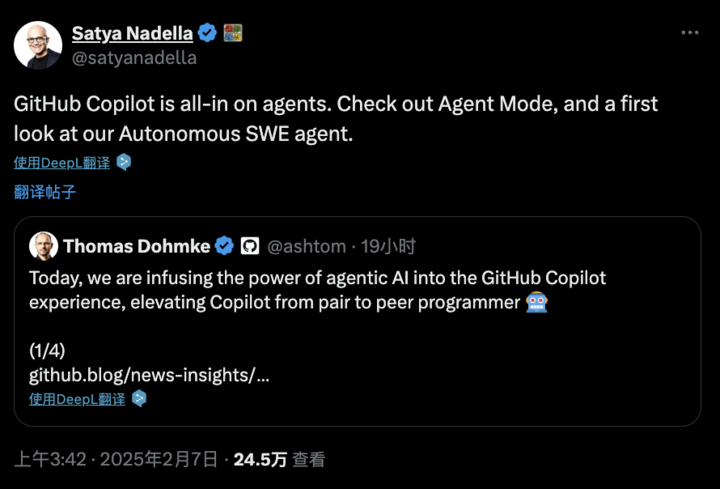Open the Satya Nadella display name link
The height and width of the screenshot is (489, 720).
point(132,33)
